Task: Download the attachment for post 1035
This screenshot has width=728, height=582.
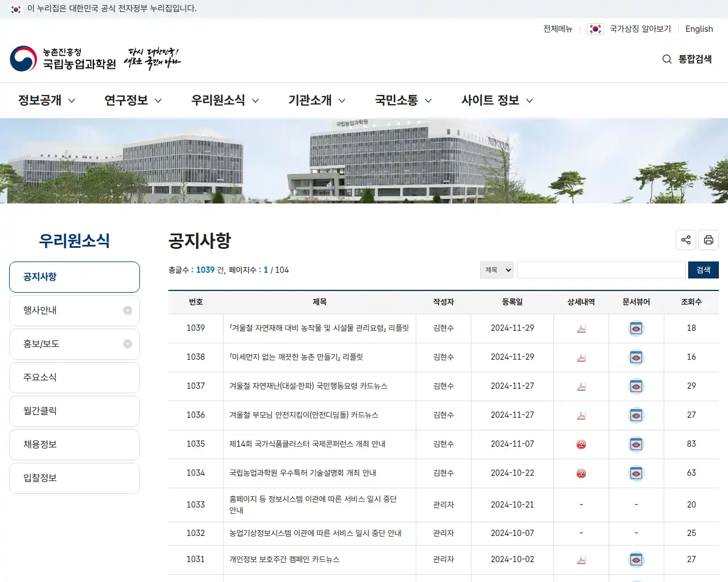Action: tap(581, 444)
